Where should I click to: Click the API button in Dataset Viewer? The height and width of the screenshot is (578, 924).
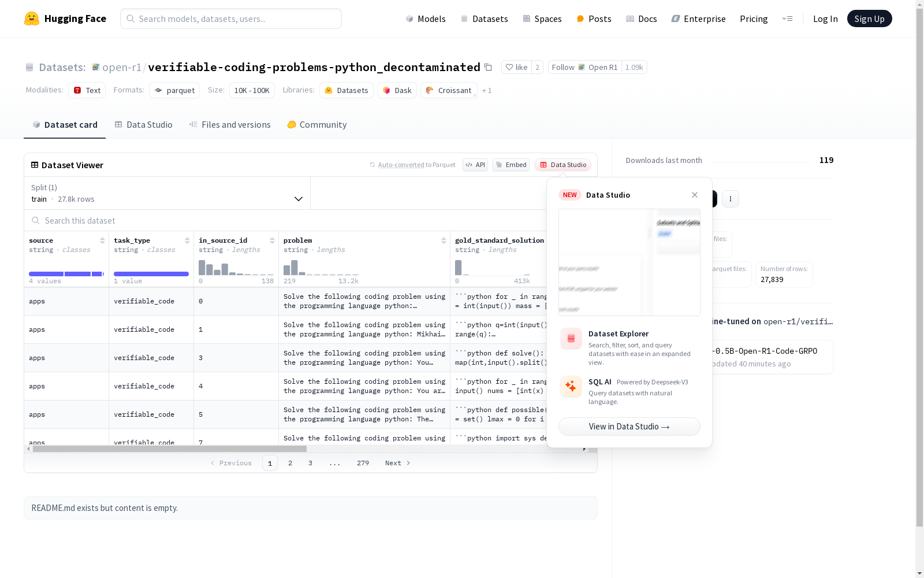coord(475,165)
